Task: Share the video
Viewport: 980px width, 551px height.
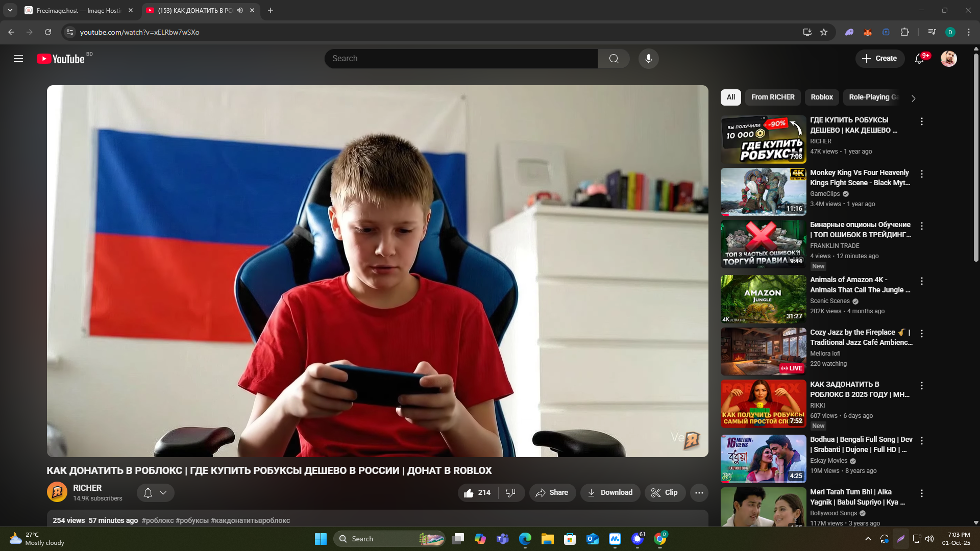Action: click(x=552, y=492)
